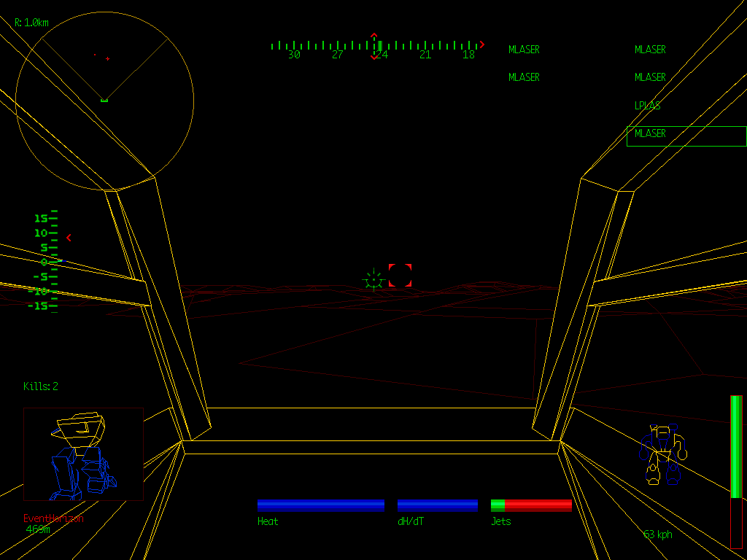This screenshot has width=747, height=560.
Task: Click the red heading caret on compass
Action: point(374,36)
